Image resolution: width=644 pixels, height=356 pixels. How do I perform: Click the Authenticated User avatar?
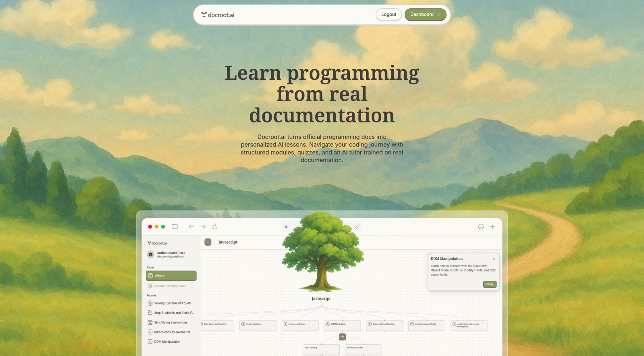point(150,255)
